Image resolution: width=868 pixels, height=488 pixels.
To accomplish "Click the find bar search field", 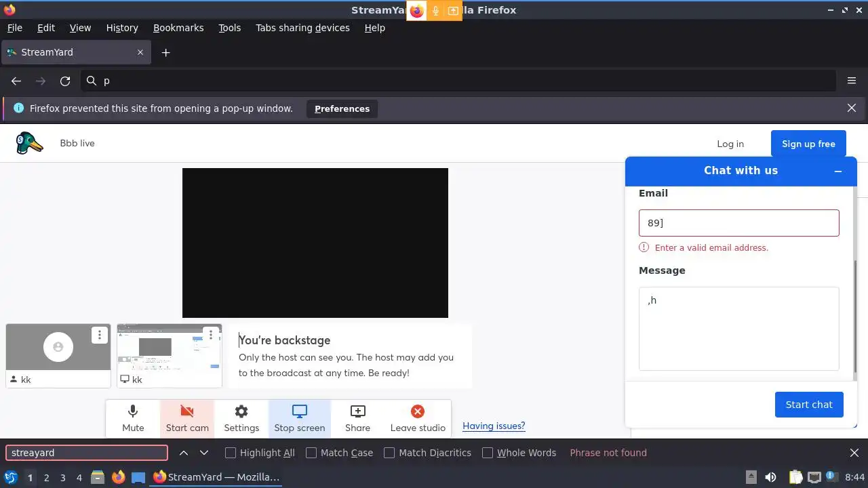I will click(87, 453).
